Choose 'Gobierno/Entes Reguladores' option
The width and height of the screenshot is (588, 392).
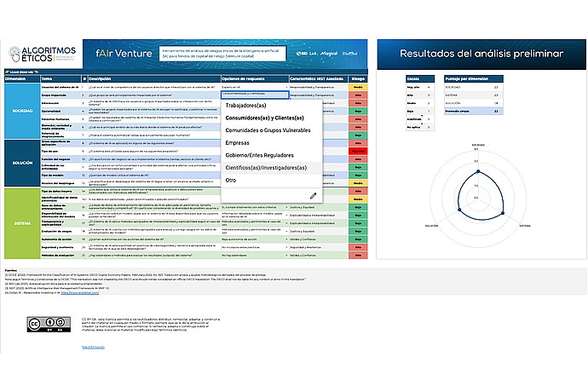click(x=272, y=155)
